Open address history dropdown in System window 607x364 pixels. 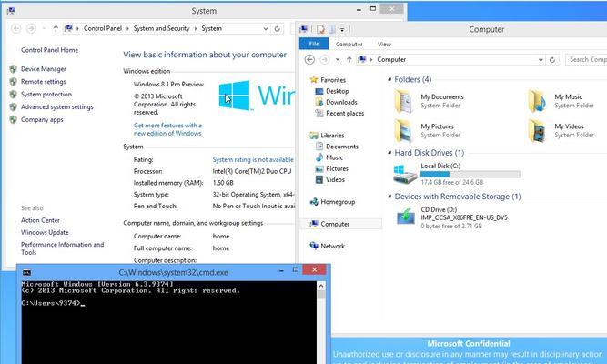pyautogui.click(x=266, y=28)
